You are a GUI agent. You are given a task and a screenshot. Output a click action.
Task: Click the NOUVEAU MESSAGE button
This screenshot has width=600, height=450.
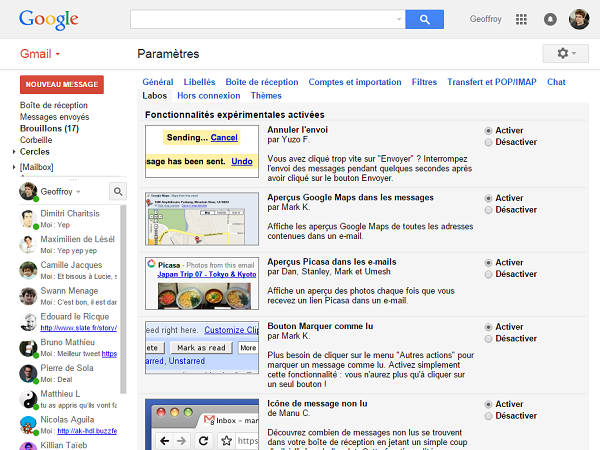click(62, 85)
